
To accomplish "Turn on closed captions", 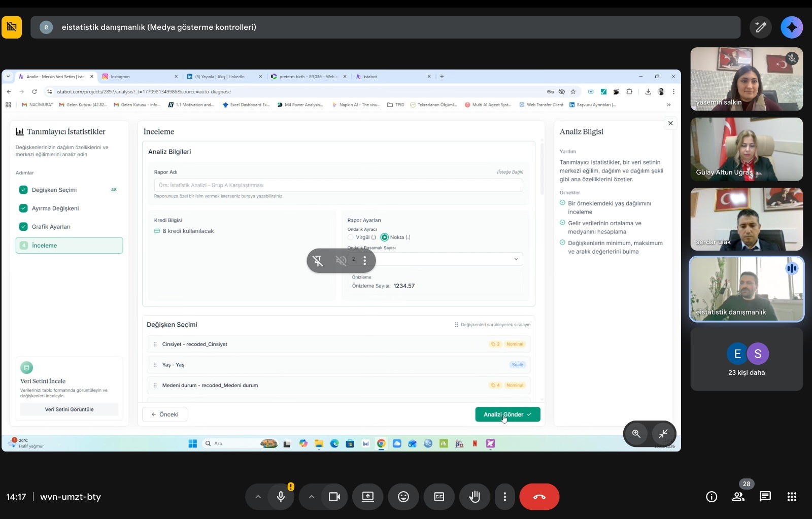I will tap(439, 497).
